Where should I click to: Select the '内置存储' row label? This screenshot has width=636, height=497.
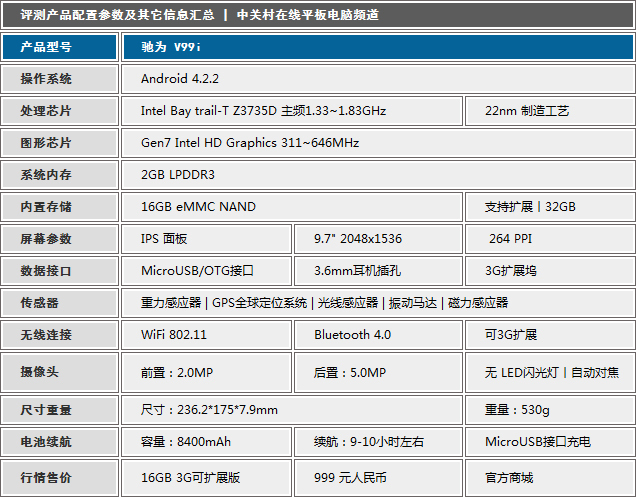[60, 207]
